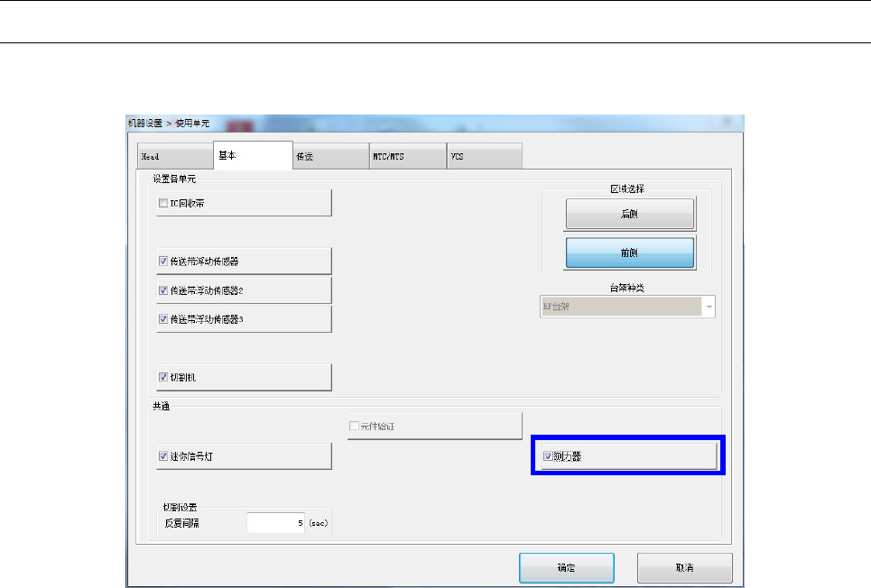
Task: Uncheck the 切割机 checkbox
Action: pyautogui.click(x=163, y=377)
